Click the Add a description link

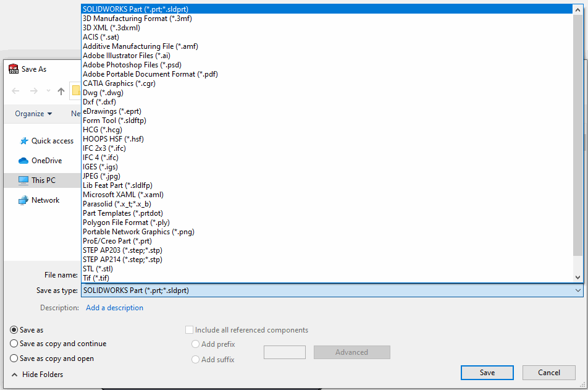coord(114,308)
